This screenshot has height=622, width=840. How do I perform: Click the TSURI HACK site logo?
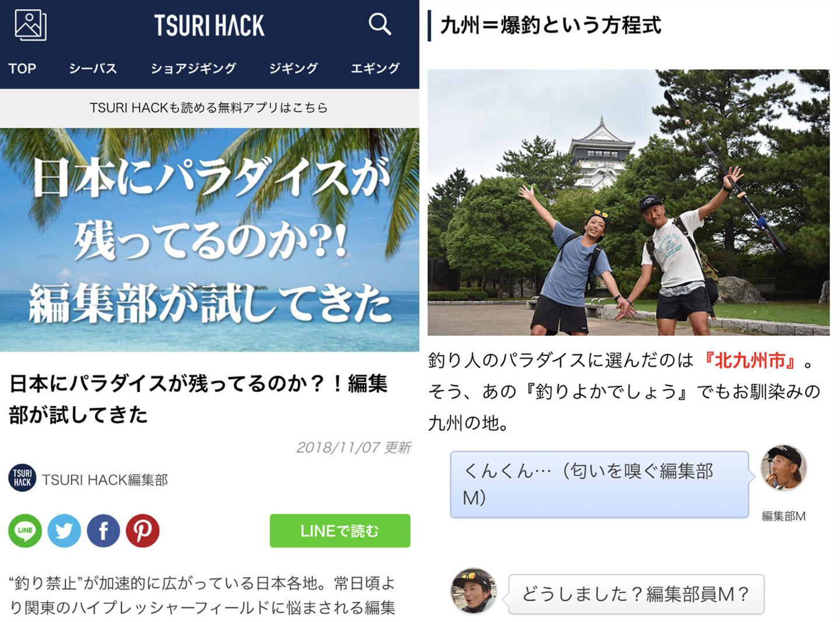209,25
